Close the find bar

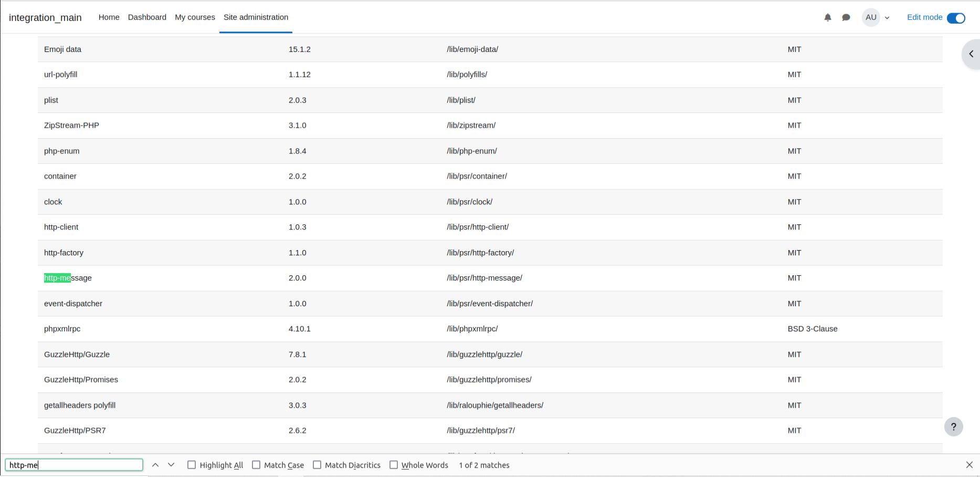click(970, 465)
